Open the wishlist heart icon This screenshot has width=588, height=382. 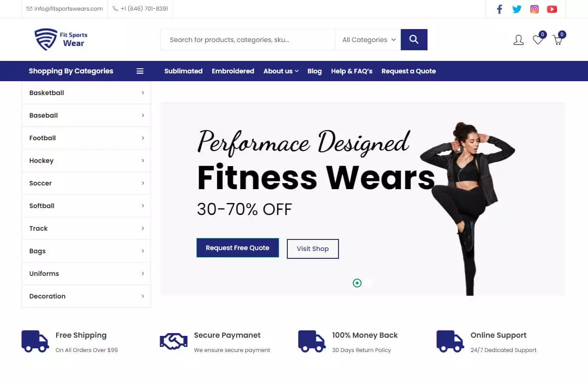point(538,40)
